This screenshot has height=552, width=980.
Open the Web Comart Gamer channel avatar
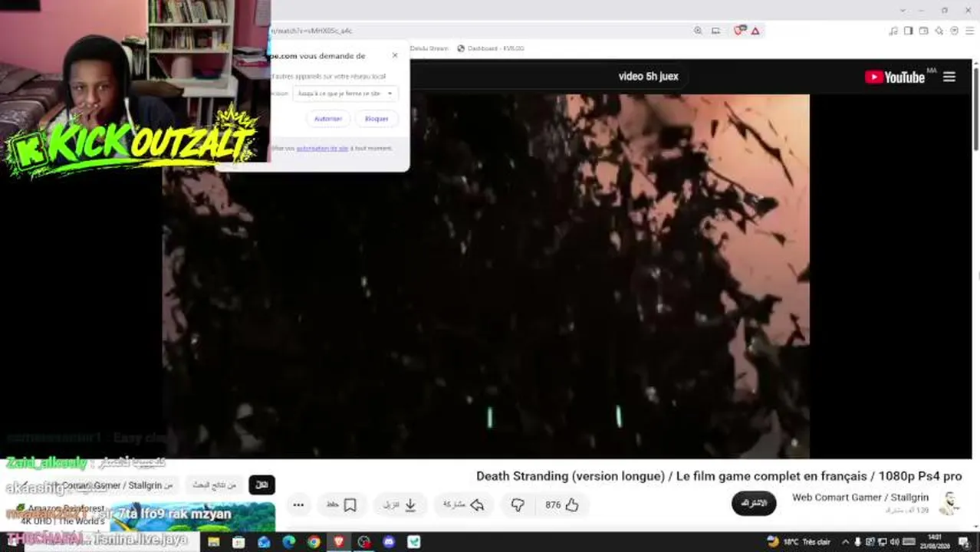click(x=950, y=503)
